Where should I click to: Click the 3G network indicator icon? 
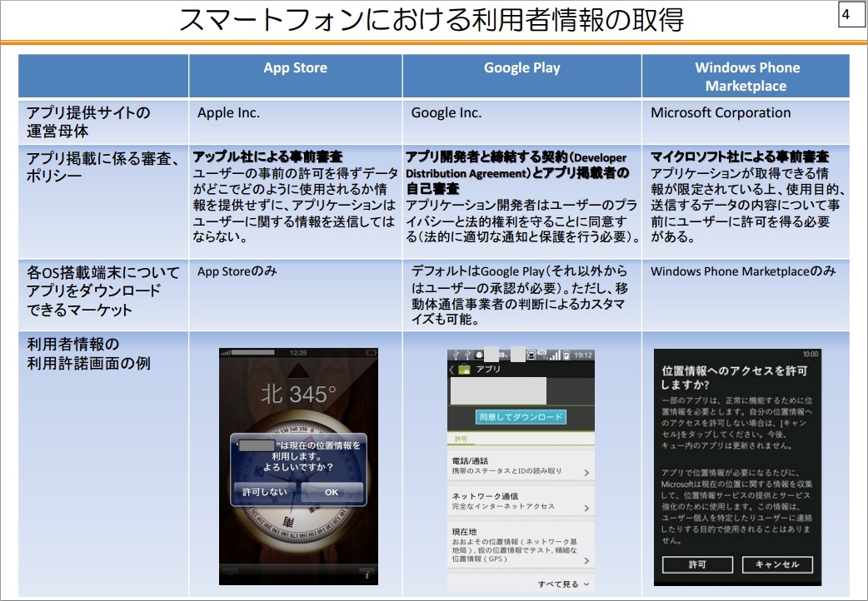click(x=542, y=354)
